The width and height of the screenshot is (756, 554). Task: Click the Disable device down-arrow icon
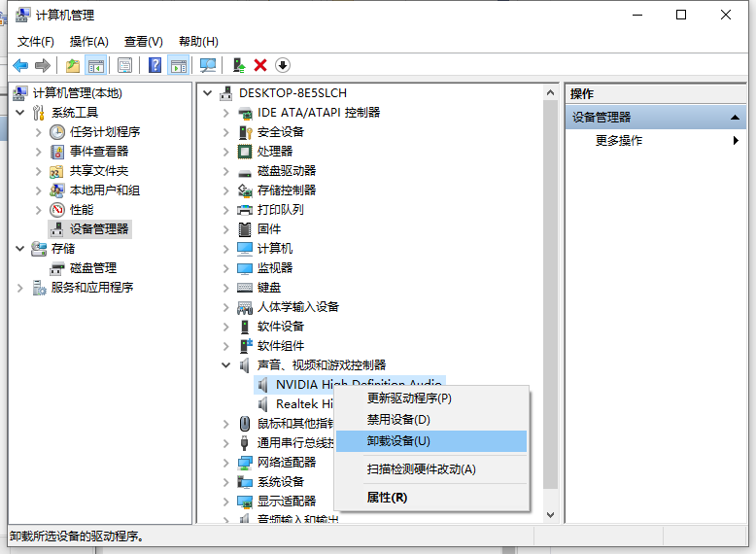pos(283,65)
